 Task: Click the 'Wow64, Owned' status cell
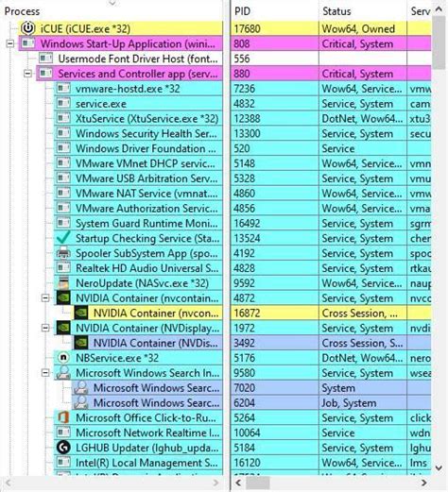pyautogui.click(x=363, y=28)
